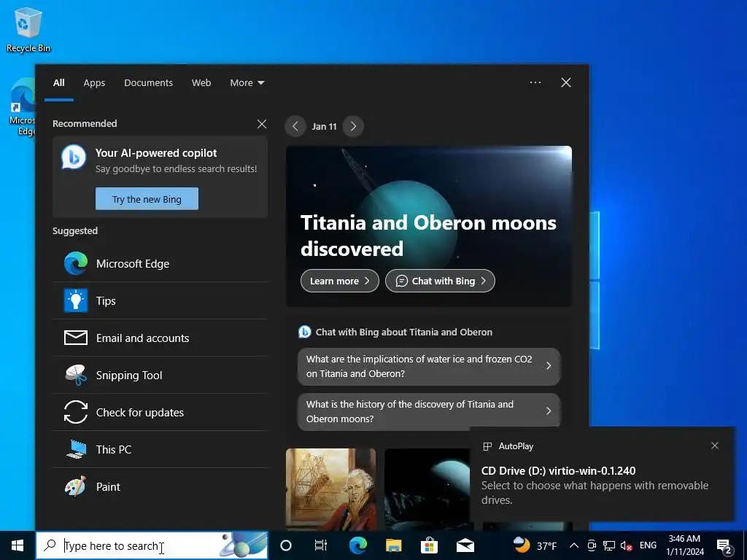The height and width of the screenshot is (560, 747).
Task: Open File Explorer from the taskbar
Action: [393, 545]
